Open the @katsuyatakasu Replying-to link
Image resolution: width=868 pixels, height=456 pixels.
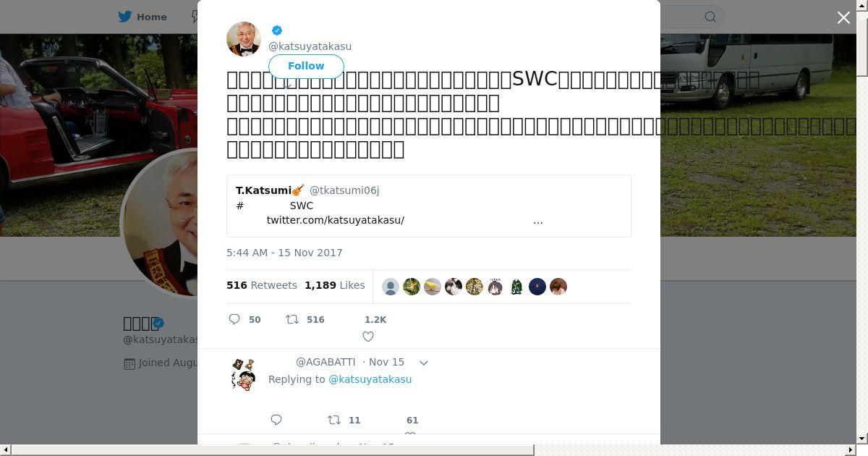[370, 379]
